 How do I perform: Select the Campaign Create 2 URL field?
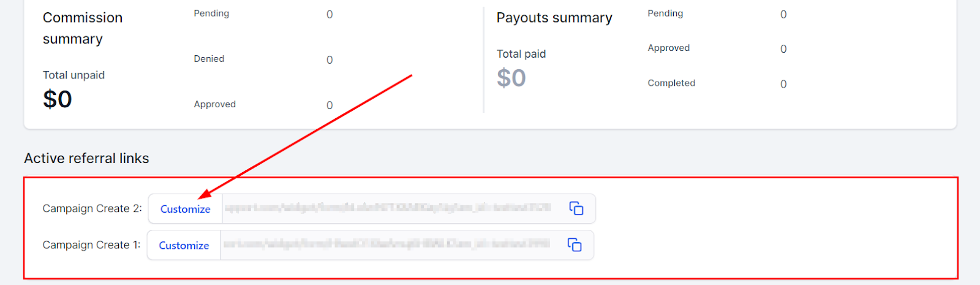[x=388, y=208]
